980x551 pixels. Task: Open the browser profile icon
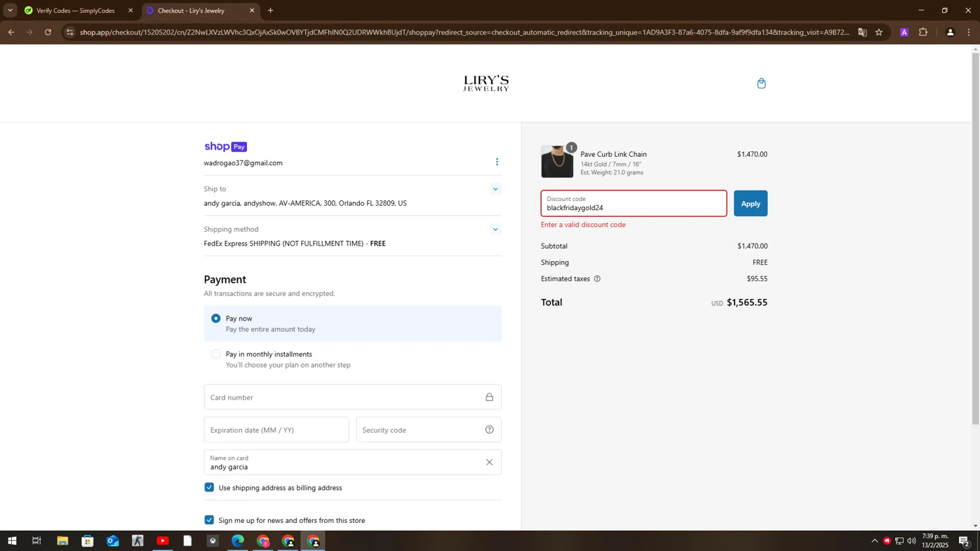[950, 32]
